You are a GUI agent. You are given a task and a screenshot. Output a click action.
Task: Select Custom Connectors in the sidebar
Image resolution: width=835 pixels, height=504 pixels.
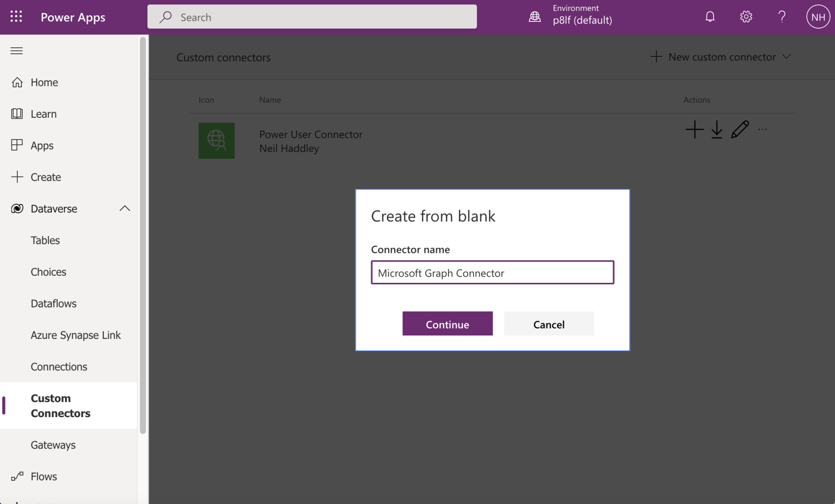(69, 406)
